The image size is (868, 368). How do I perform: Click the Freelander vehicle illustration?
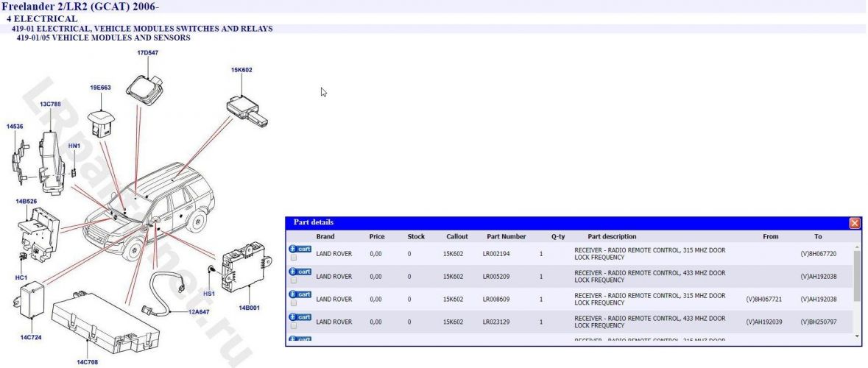coord(149,211)
